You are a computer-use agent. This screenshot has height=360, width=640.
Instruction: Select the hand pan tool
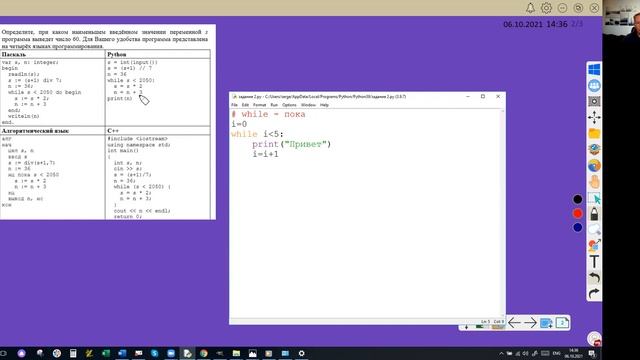click(594, 182)
